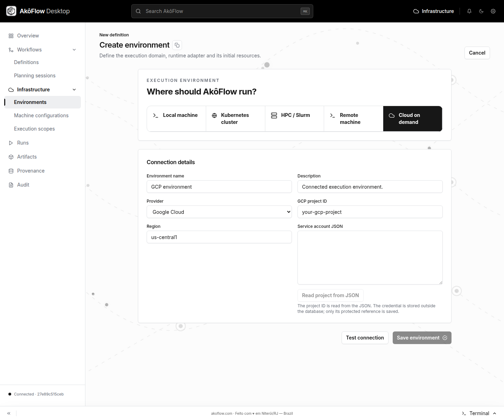Screen dimensions: 504x420
Task: Click Test connection button
Action: pos(365,338)
